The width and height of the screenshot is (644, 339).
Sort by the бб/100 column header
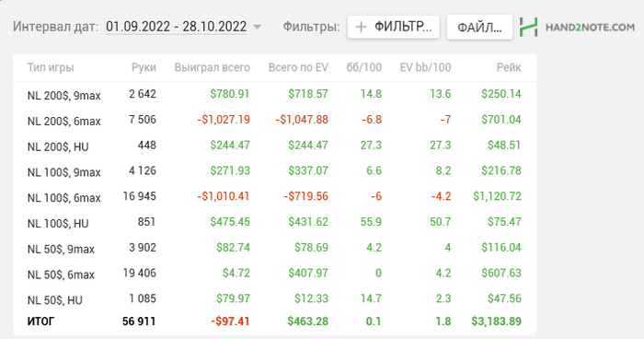coord(364,67)
